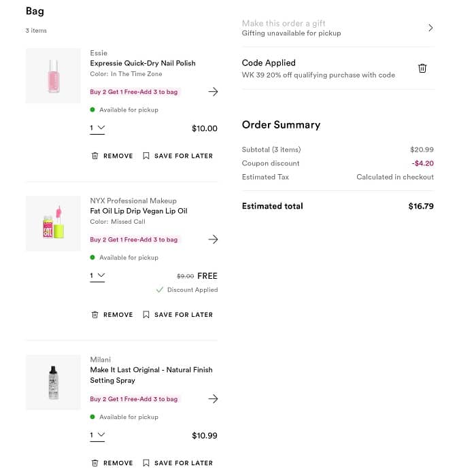Open Fat Oil Lip Drip Vegan Lip Oil link
This screenshot has height=476, width=476.
139,211
